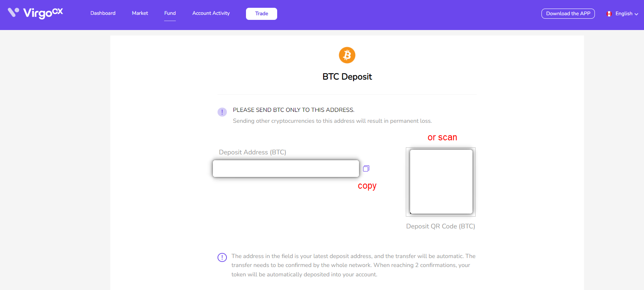
Task: Click the deposit QR code image
Action: point(441,182)
